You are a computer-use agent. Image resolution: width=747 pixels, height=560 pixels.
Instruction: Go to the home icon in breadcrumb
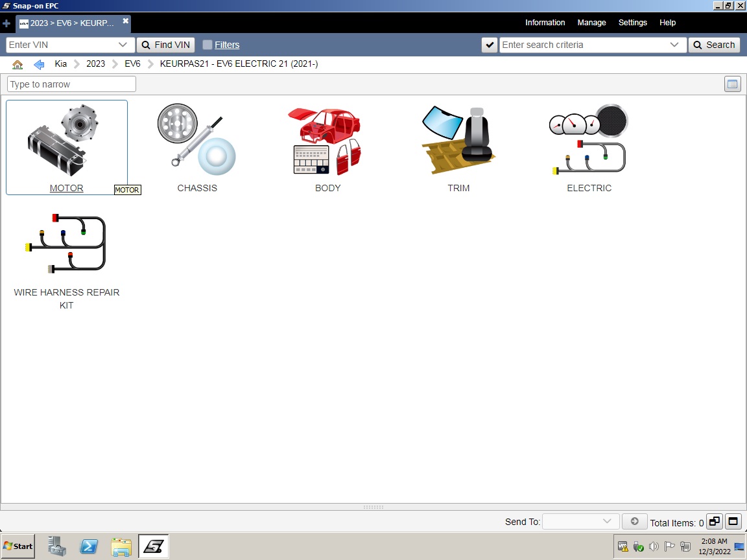[x=18, y=64]
